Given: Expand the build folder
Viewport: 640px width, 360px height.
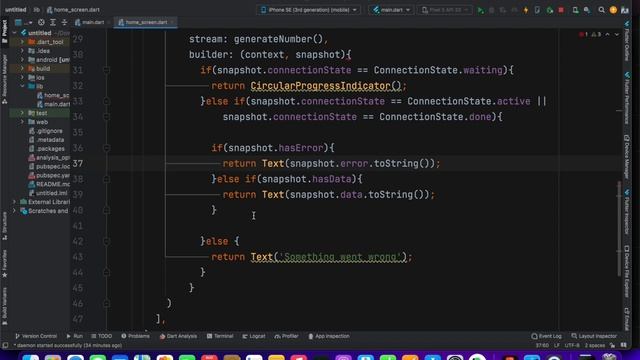Looking at the screenshot, I should click(22, 69).
